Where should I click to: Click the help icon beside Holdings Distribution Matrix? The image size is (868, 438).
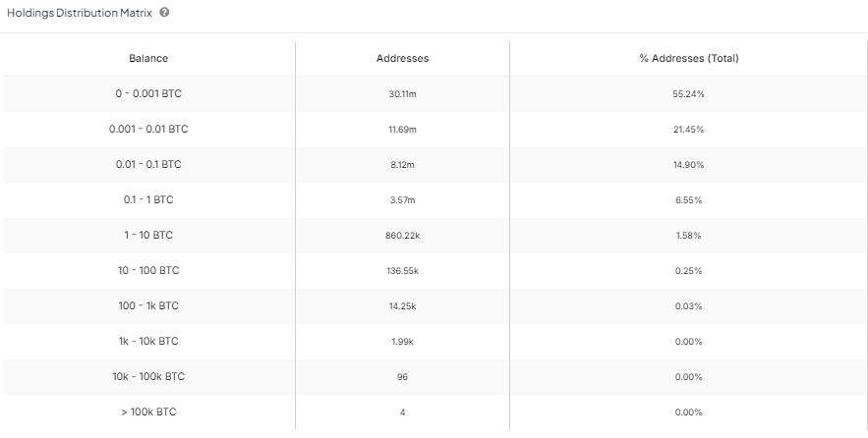163,13
